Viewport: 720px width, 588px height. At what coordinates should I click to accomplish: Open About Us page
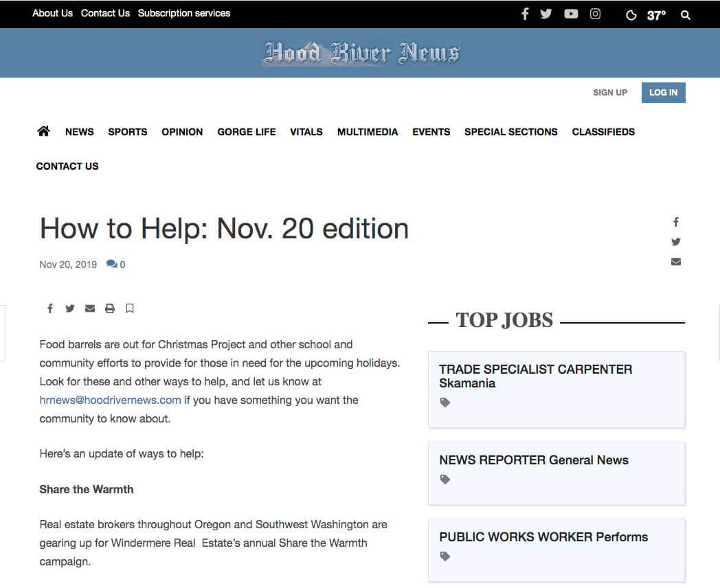click(52, 13)
